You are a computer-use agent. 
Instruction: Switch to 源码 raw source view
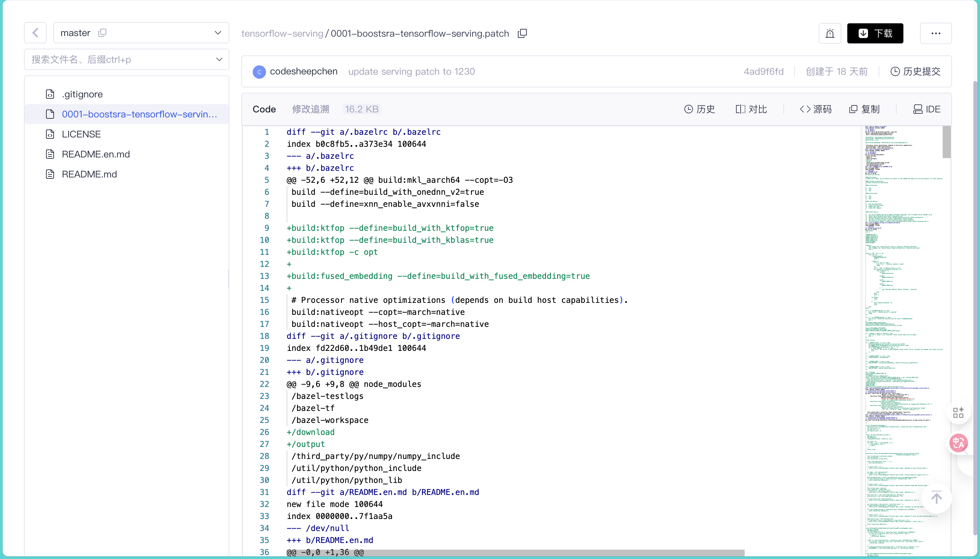point(815,109)
